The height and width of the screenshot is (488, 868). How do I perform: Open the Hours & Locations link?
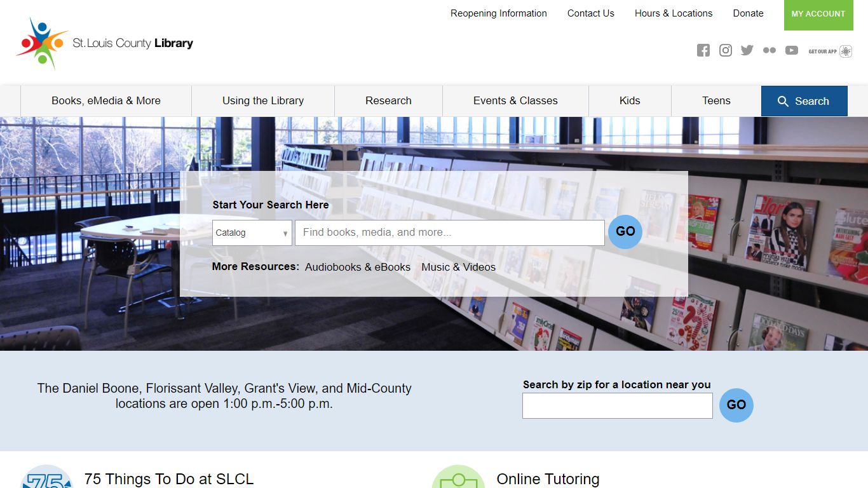(x=674, y=13)
